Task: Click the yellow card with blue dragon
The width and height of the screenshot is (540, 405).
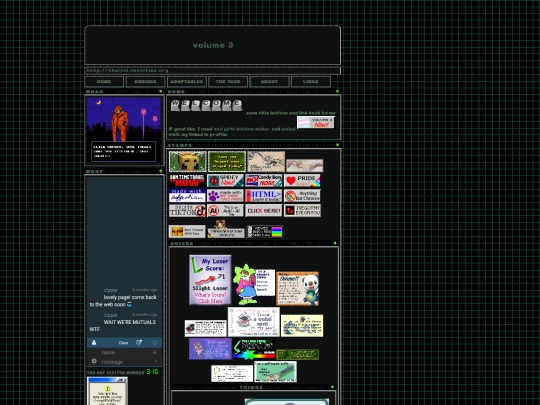Action: coord(302,325)
